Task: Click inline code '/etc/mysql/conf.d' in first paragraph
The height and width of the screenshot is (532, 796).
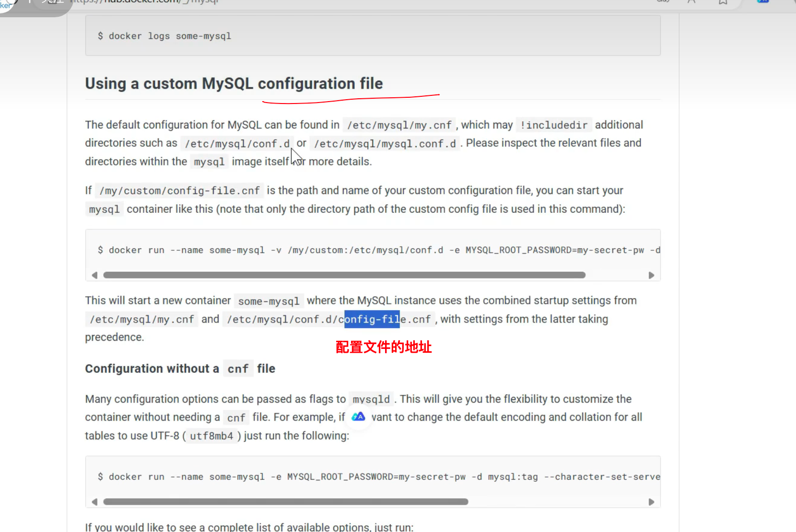Action: 237,143
